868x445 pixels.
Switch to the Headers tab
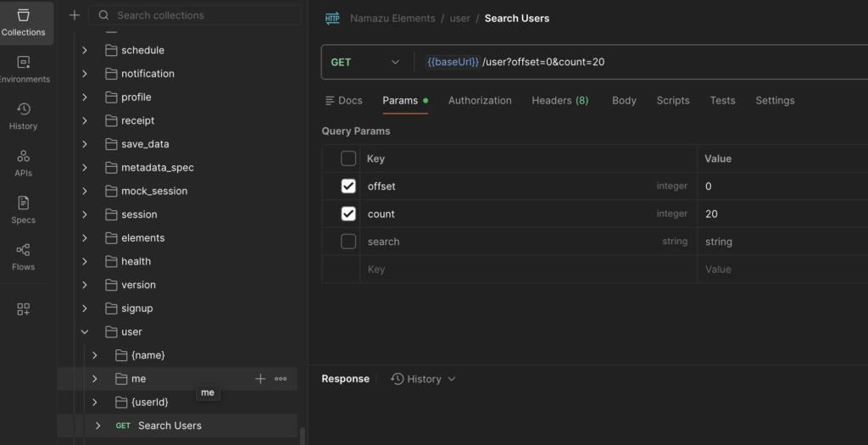click(559, 100)
